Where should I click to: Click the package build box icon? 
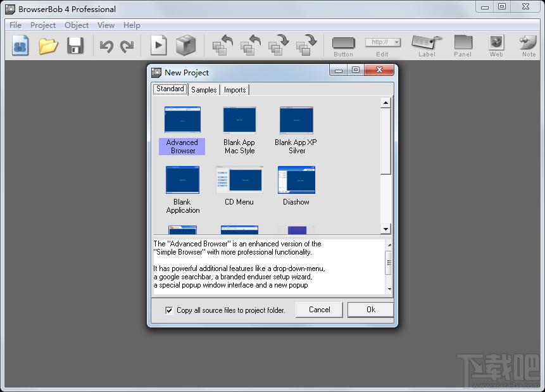pos(185,46)
